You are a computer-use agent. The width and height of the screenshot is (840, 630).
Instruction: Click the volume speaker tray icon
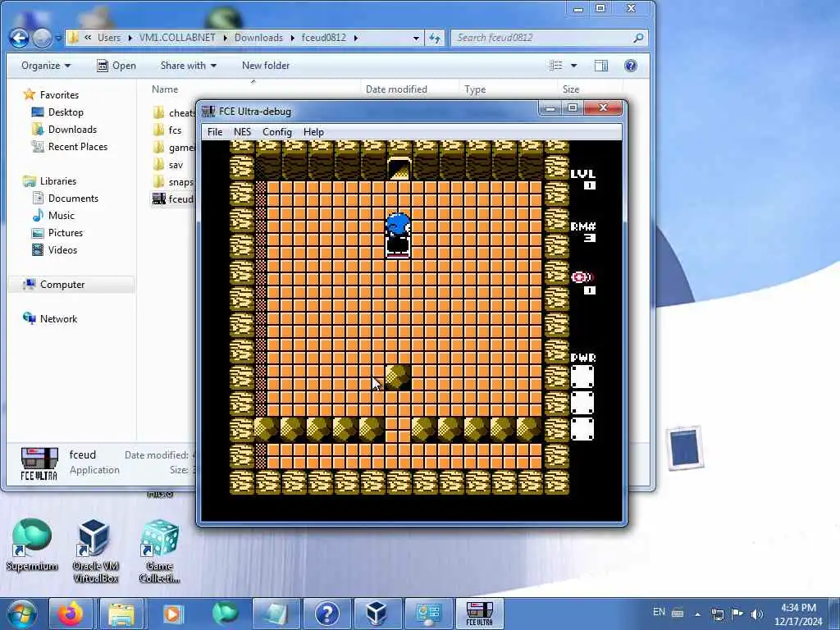[756, 614]
